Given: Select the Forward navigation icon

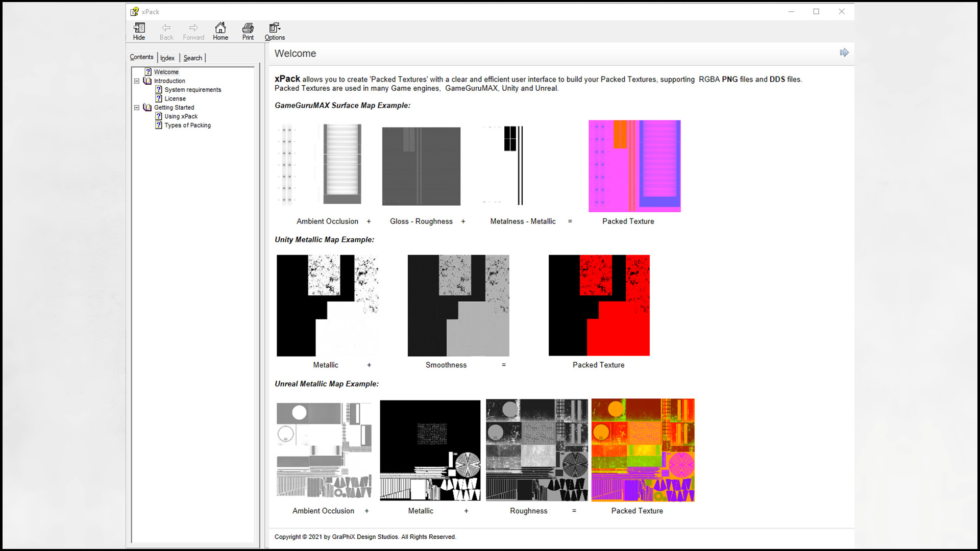Looking at the screenshot, I should [x=193, y=31].
